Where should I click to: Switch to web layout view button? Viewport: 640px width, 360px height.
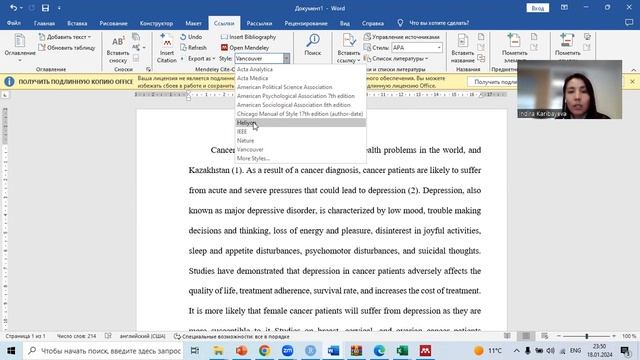544,336
